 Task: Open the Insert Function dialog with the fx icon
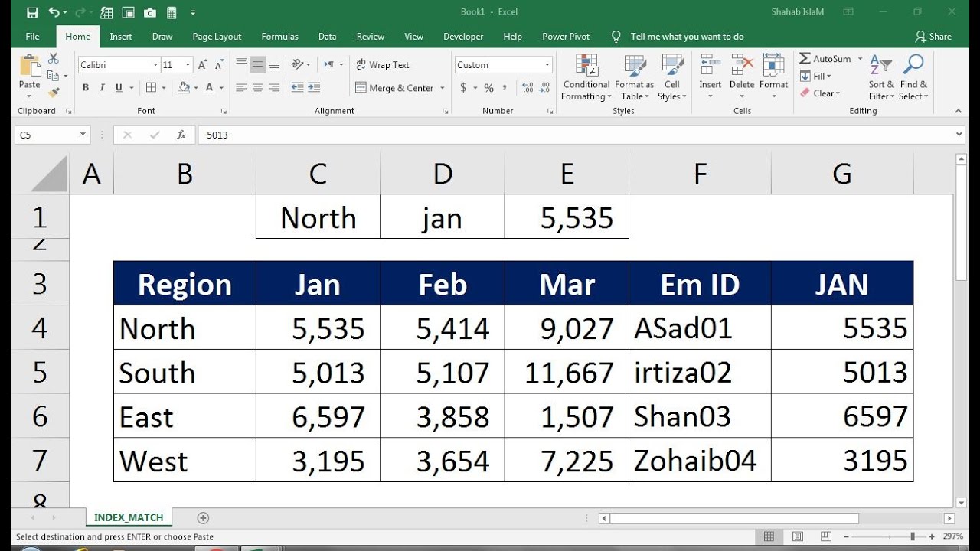coord(181,135)
